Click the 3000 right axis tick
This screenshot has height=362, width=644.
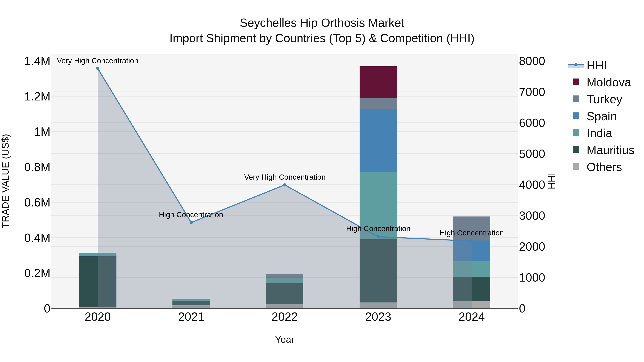(x=532, y=216)
